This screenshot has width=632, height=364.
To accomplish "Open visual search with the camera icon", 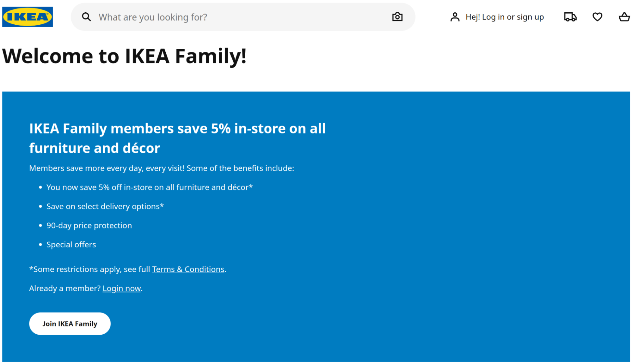I will point(397,17).
